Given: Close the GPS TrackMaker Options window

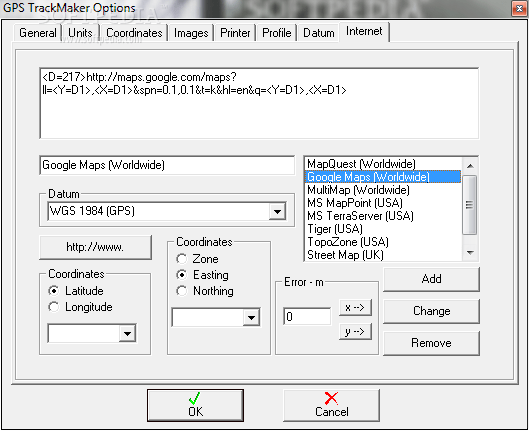Looking at the screenshot, I should point(519,8).
